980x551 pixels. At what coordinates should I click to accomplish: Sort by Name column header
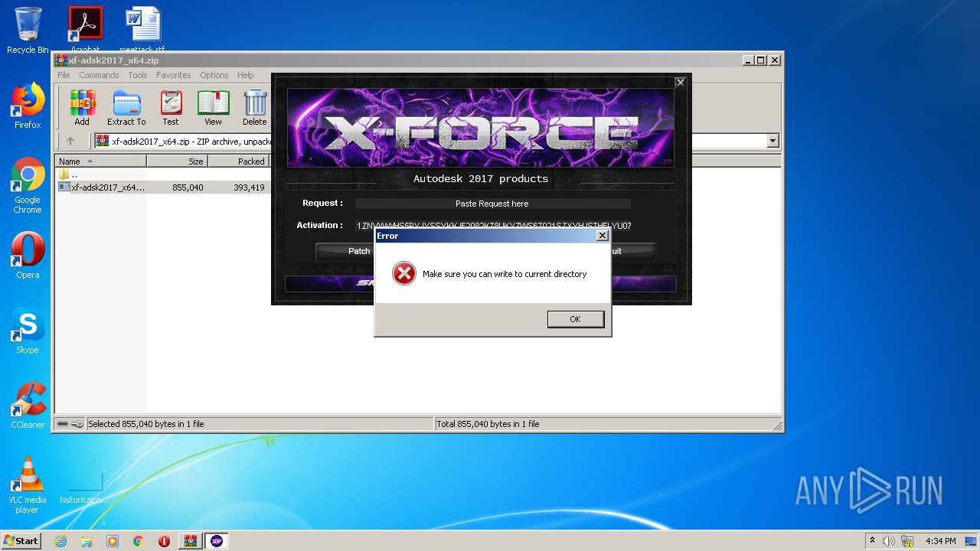100,161
